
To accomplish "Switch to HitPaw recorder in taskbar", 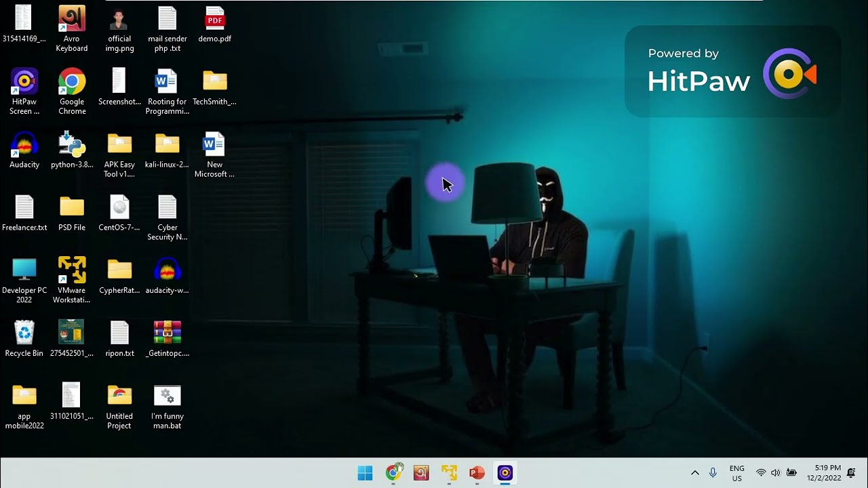I will pyautogui.click(x=505, y=472).
